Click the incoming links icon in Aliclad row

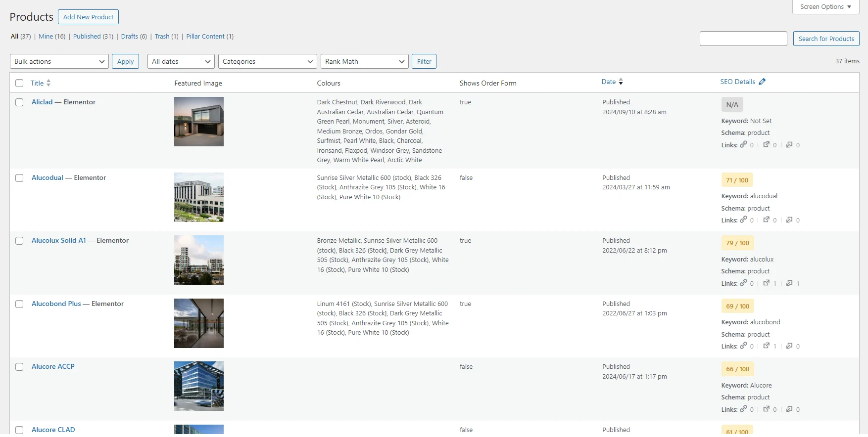click(x=789, y=144)
